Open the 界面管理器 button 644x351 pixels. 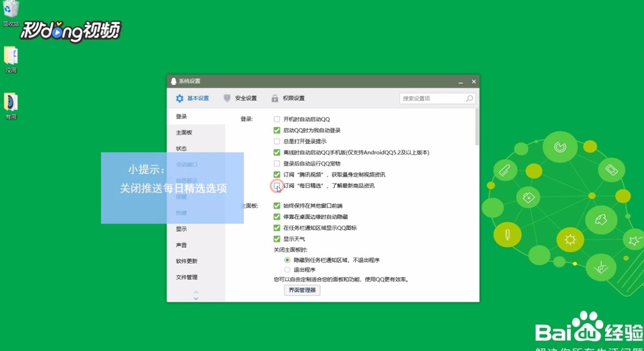click(x=302, y=290)
